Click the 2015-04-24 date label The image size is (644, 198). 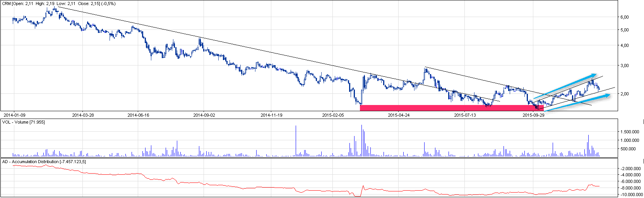tap(399, 115)
